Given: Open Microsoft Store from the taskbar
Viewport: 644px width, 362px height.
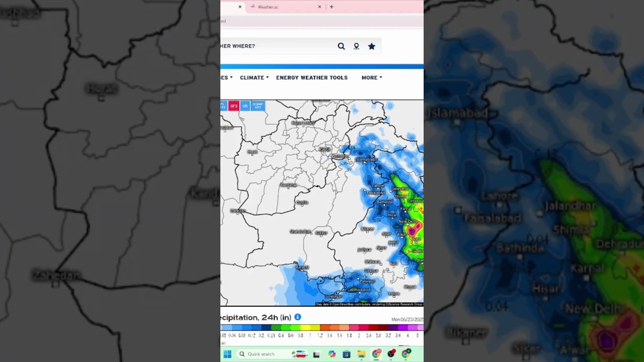Looking at the screenshot, I should tap(347, 354).
